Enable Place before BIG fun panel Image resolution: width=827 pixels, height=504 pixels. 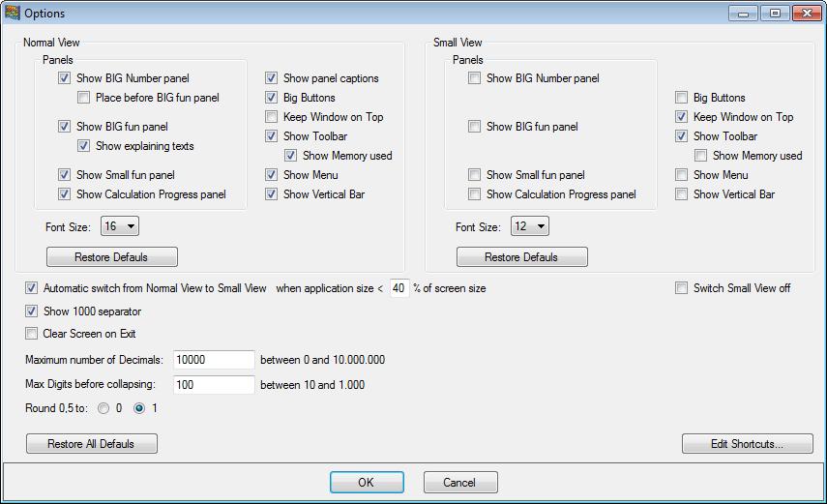pos(84,98)
